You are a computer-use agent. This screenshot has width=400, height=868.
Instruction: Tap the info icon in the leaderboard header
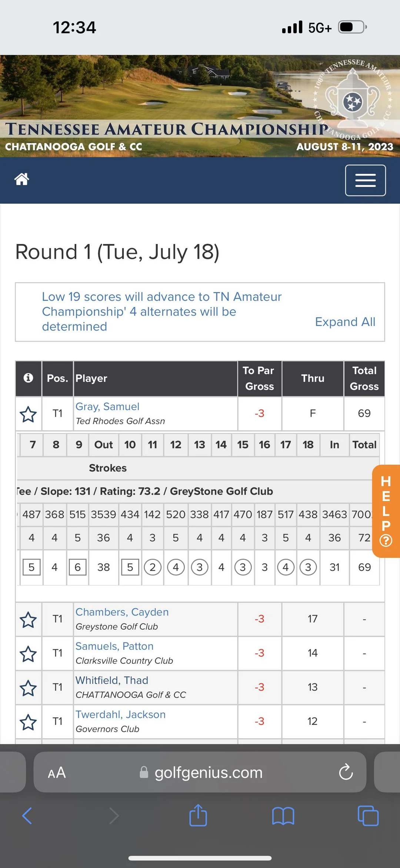coord(28,378)
